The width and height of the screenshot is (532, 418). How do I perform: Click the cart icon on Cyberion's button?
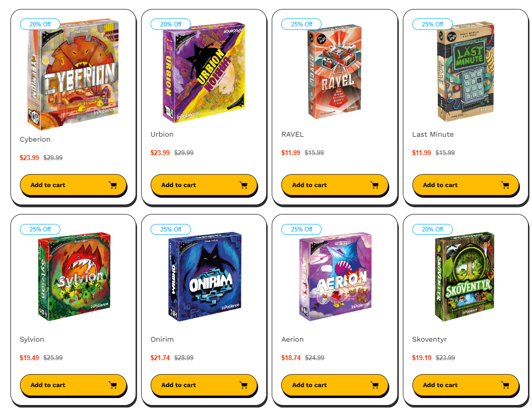coord(113,185)
